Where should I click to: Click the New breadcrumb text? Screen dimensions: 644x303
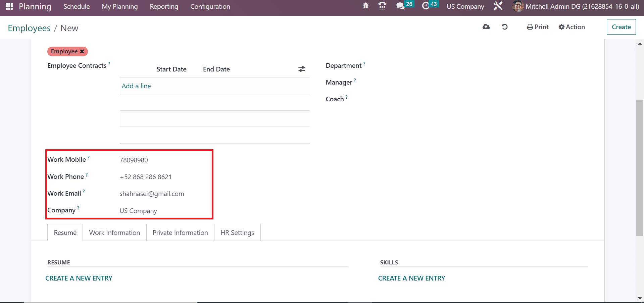click(69, 28)
